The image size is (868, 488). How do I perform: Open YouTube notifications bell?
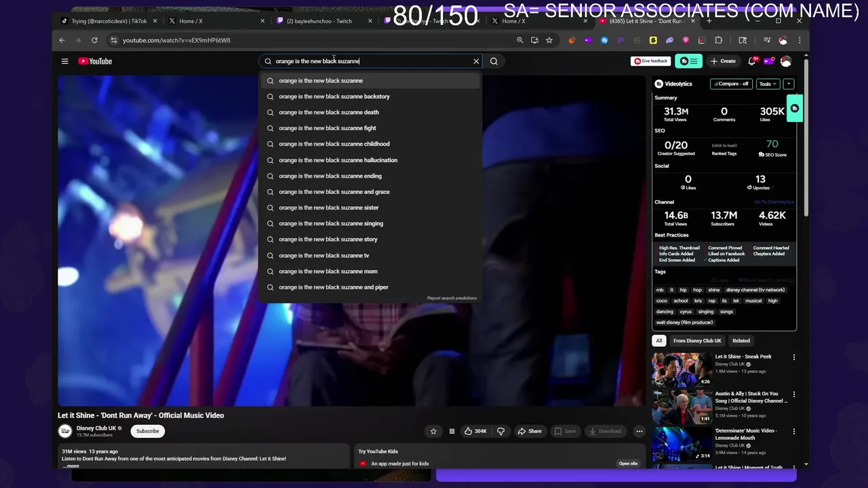tap(751, 61)
